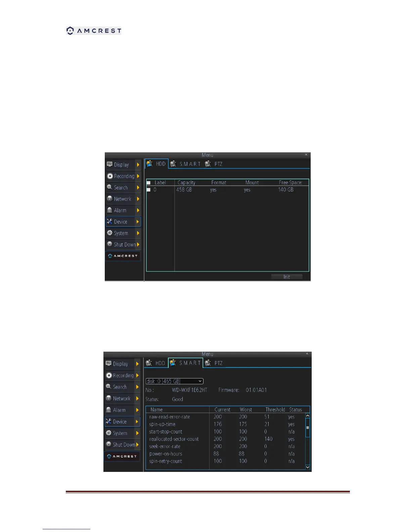411x532 pixels.
Task: Click the Device tools icon in the S.M.A.R.T-tab menu window
Action: 108,421
